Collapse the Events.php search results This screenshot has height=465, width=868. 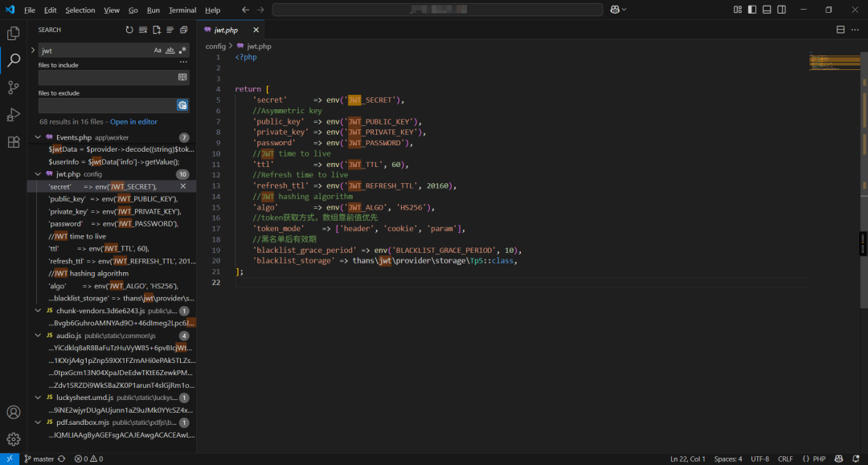38,137
